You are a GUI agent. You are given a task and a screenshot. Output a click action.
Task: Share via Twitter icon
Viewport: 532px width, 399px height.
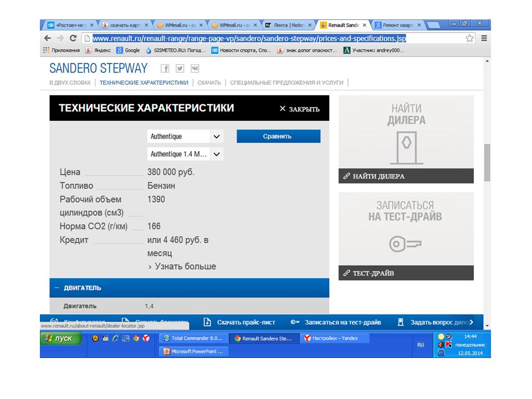[180, 69]
